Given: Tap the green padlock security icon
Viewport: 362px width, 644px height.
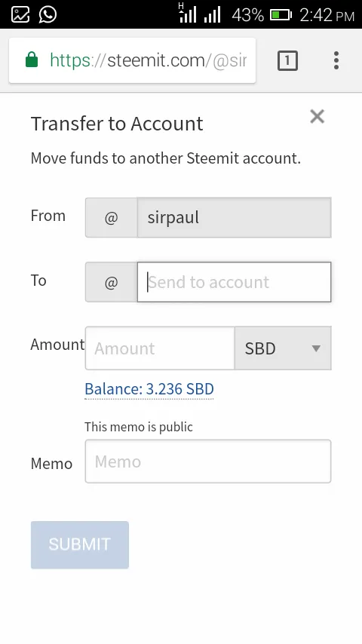Looking at the screenshot, I should tap(32, 60).
